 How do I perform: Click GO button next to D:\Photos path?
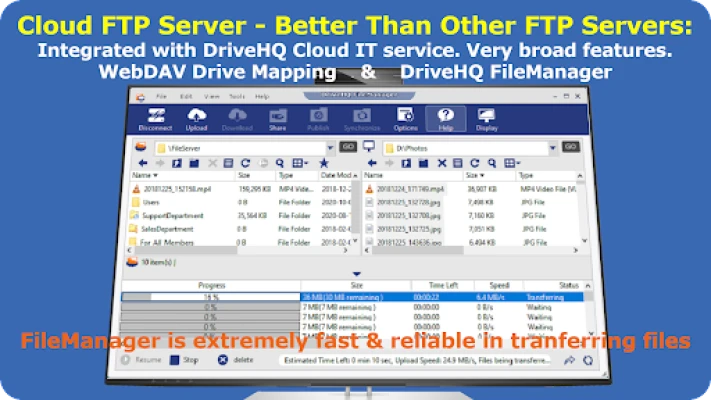point(571,147)
